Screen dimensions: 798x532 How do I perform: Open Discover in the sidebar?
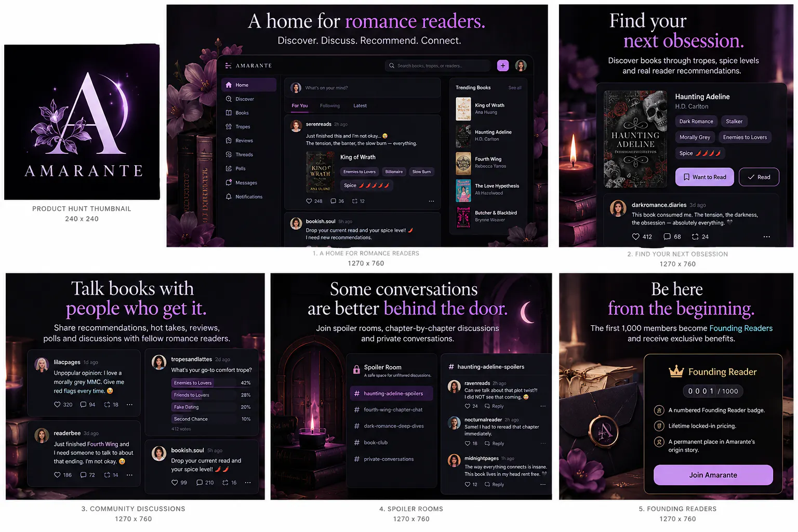coord(249,99)
